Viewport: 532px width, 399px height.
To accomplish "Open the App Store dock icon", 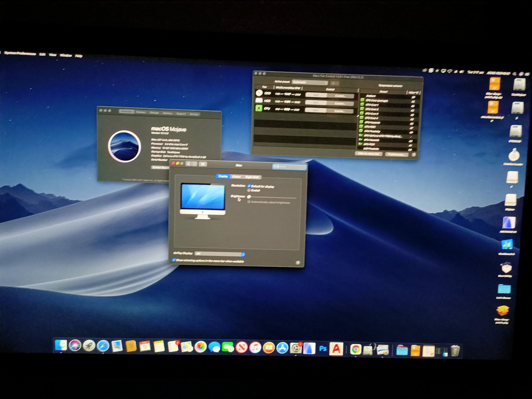I will [x=282, y=348].
